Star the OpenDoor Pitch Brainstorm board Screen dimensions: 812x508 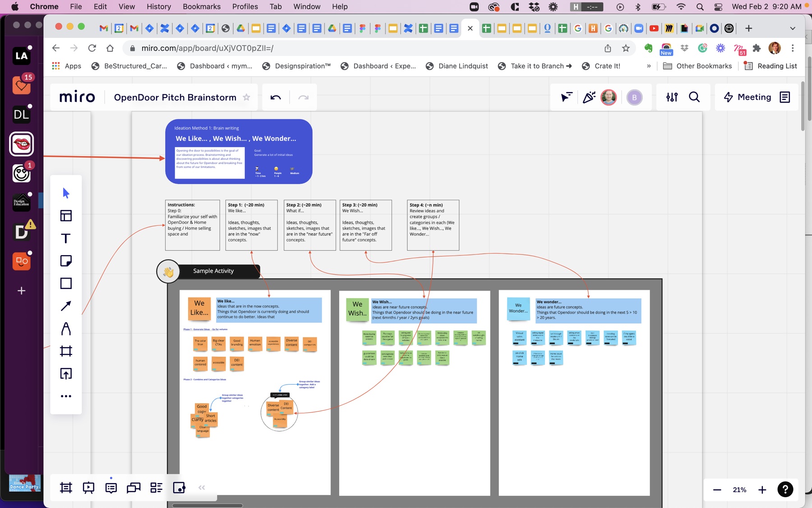[246, 98]
